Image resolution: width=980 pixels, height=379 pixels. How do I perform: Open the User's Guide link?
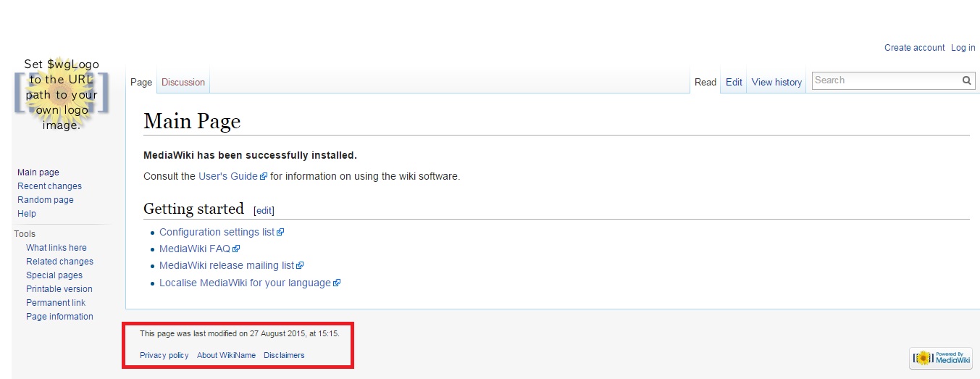(228, 176)
